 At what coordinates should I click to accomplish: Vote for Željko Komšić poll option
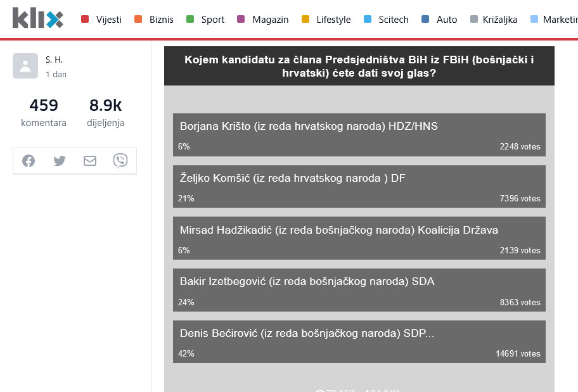[359, 186]
